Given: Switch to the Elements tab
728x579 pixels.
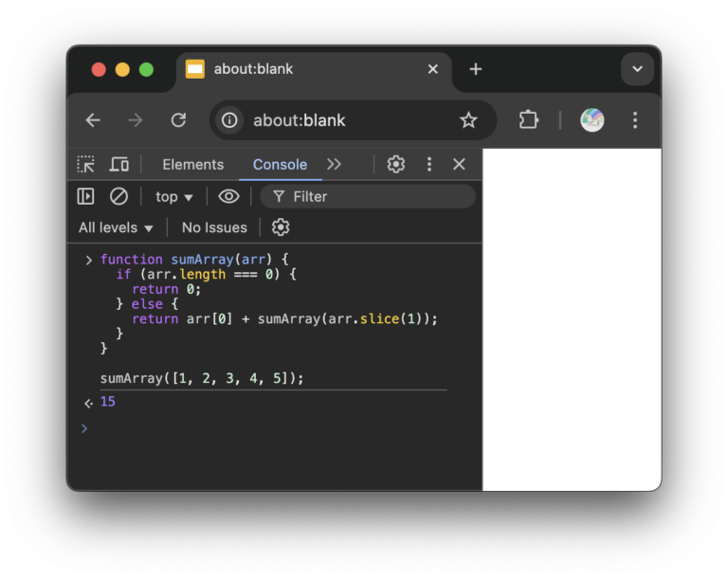Looking at the screenshot, I should click(x=193, y=164).
